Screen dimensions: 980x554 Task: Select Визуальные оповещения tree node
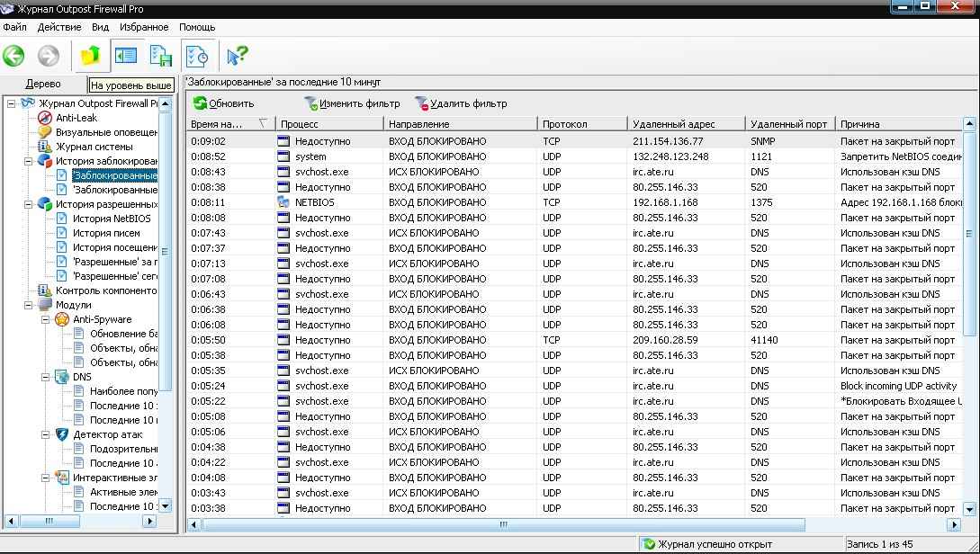click(x=106, y=132)
